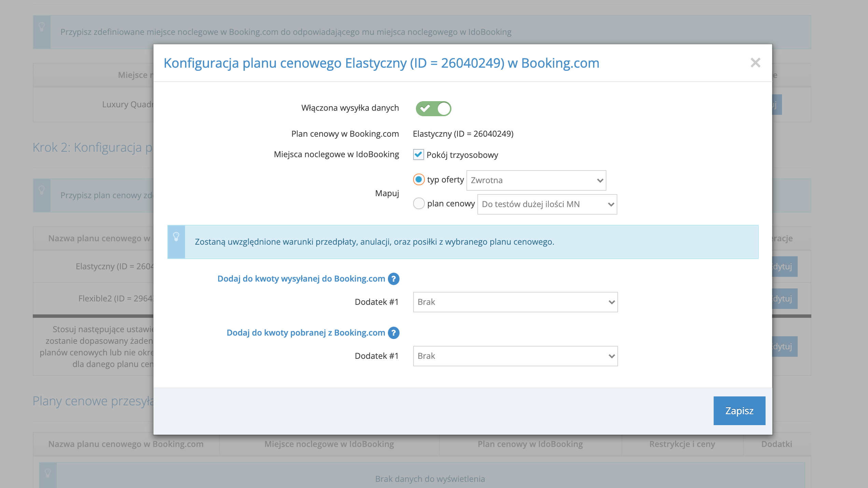Click Dodaj do kwoty wysyłanej do Booking.com link
Image resolution: width=868 pixels, height=488 pixels.
pos(301,279)
